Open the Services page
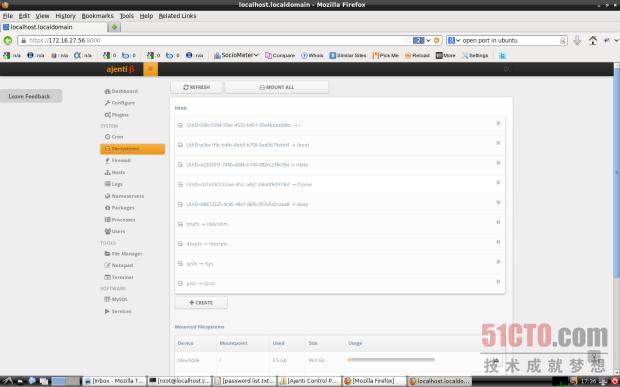The width and height of the screenshot is (620, 387). pos(118,311)
